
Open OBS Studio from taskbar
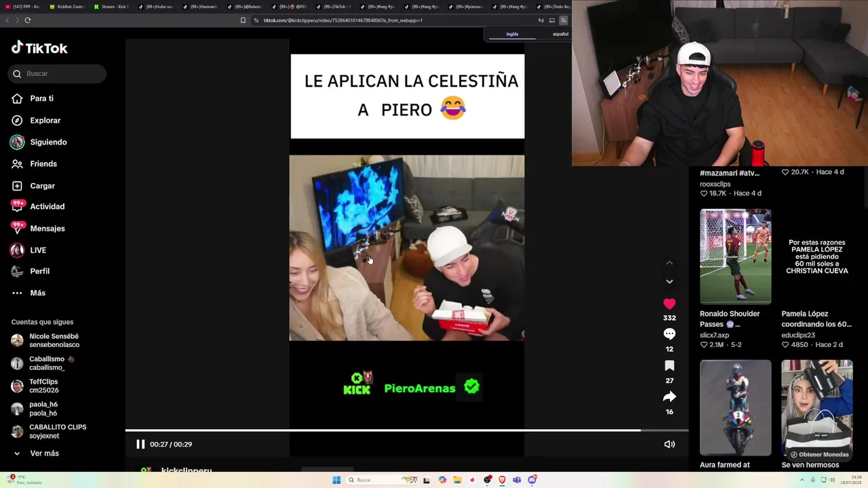[488, 480]
